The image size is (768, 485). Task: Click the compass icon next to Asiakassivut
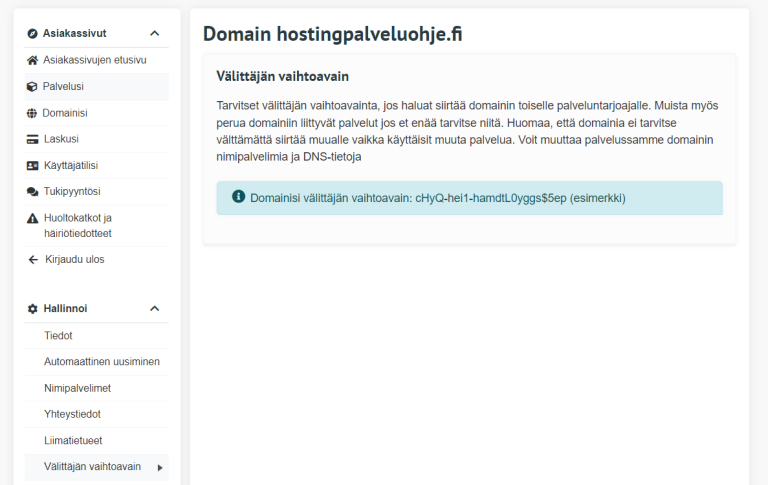(x=32, y=33)
